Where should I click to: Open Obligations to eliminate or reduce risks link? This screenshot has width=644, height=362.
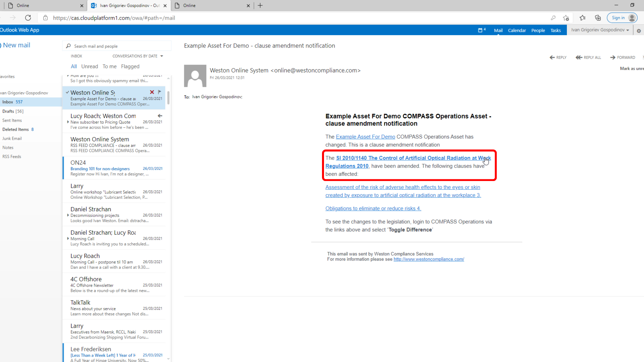click(373, 208)
